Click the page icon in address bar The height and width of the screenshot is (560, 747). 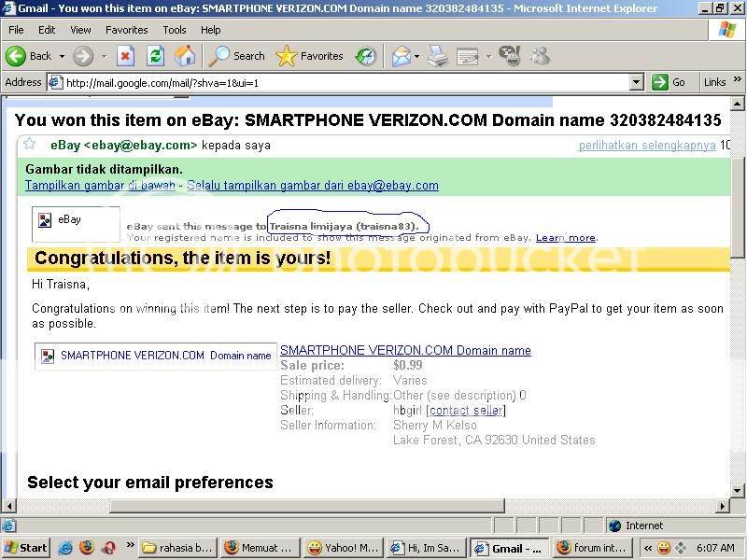pyautogui.click(x=56, y=82)
